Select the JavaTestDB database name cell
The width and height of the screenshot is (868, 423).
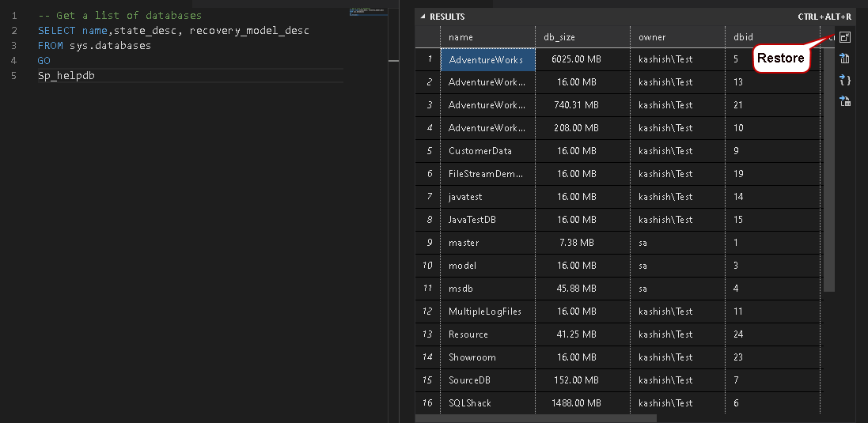coord(487,220)
